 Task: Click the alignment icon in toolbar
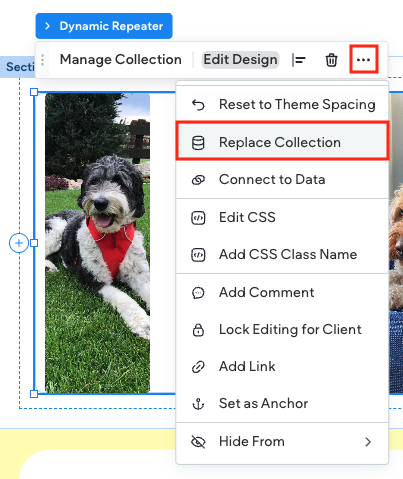point(299,60)
